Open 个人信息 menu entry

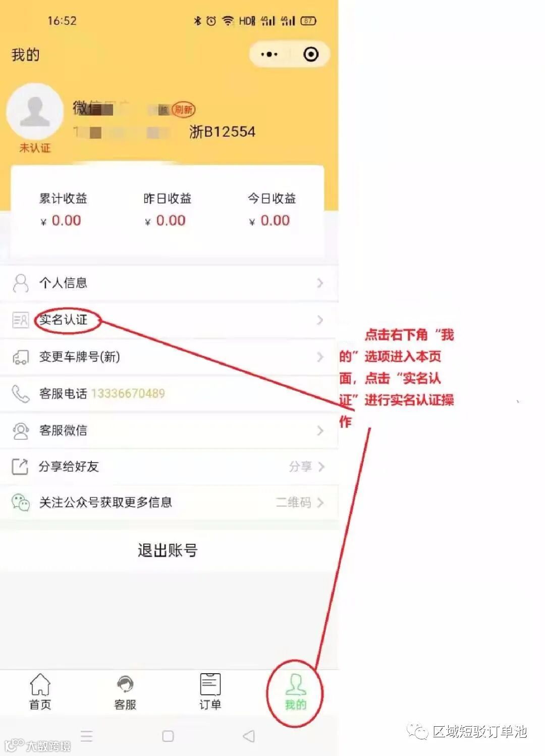tap(169, 283)
